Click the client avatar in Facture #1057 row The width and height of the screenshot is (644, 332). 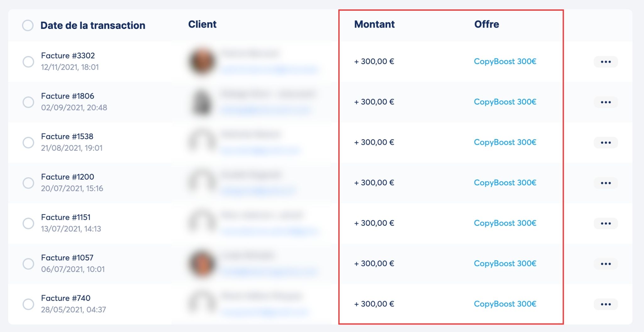coord(202,264)
